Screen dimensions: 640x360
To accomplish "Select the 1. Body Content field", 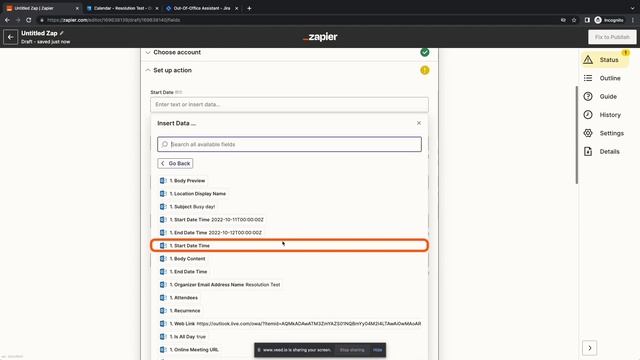I will click(x=182, y=259).
